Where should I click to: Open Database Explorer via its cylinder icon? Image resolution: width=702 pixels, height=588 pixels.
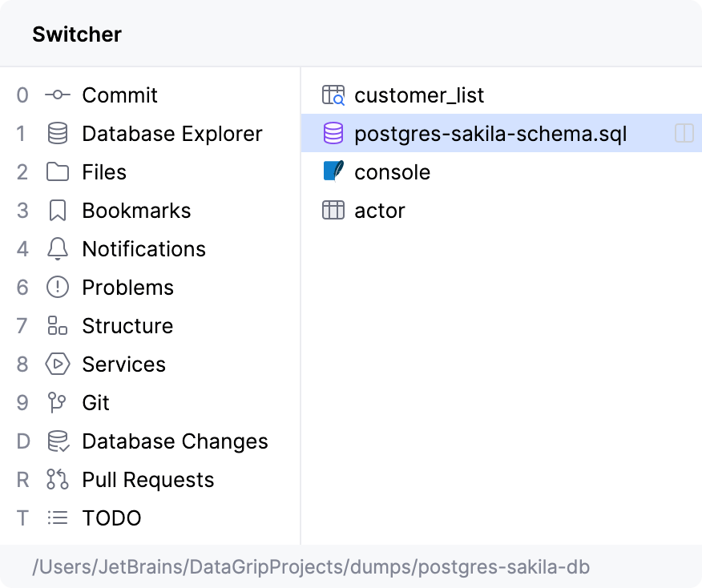pyautogui.click(x=58, y=134)
